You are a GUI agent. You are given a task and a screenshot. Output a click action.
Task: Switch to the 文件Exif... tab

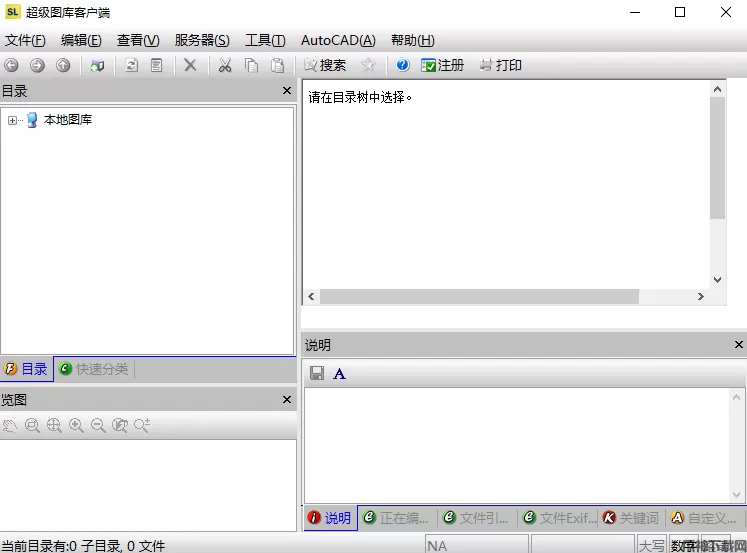click(x=559, y=518)
